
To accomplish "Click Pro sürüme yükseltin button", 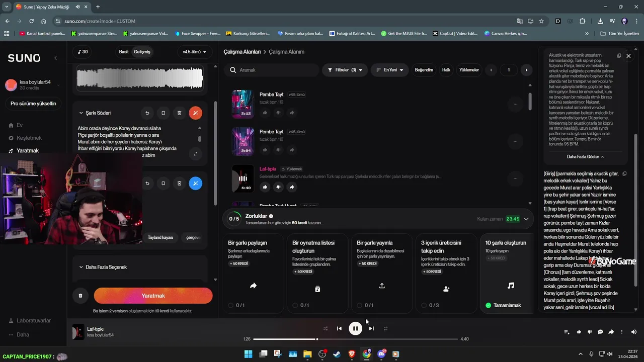I will (33, 104).
